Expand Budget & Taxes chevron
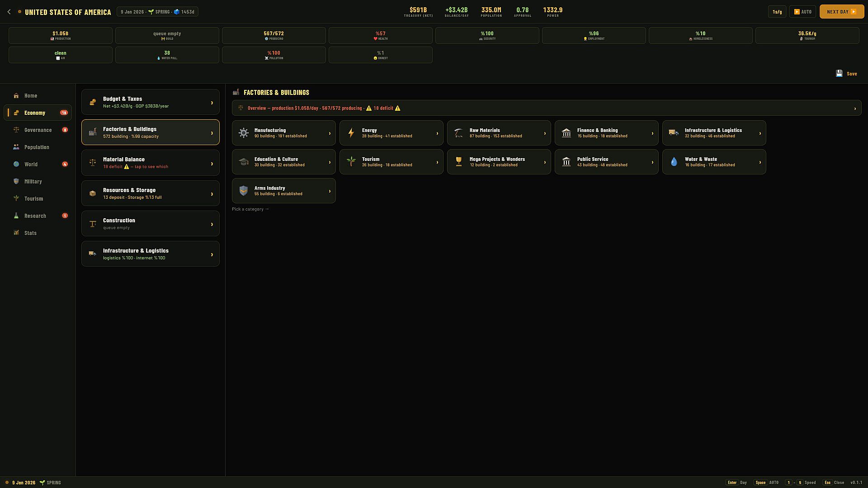868x488 pixels. [212, 103]
